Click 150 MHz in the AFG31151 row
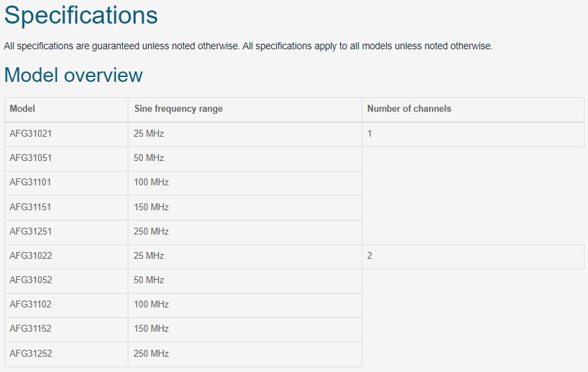This screenshot has width=588, height=372. 151,208
